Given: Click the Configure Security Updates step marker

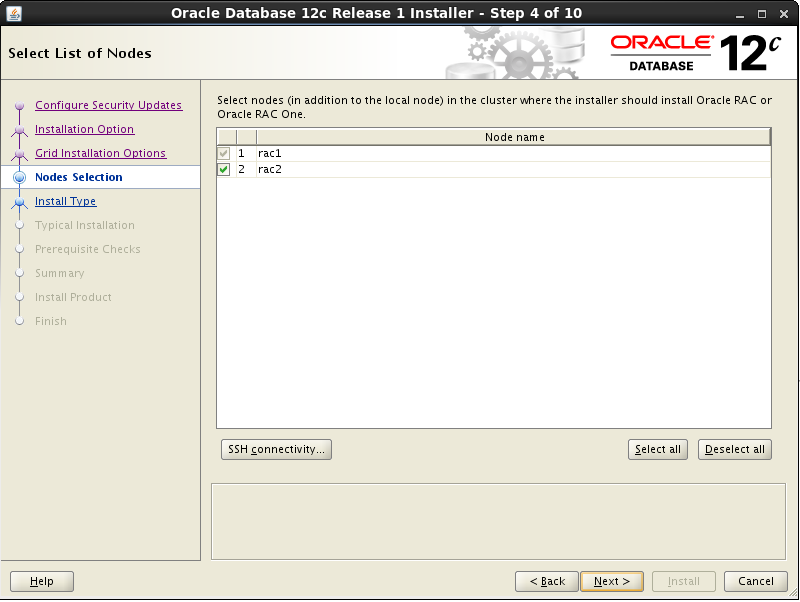Looking at the screenshot, I should (x=20, y=106).
